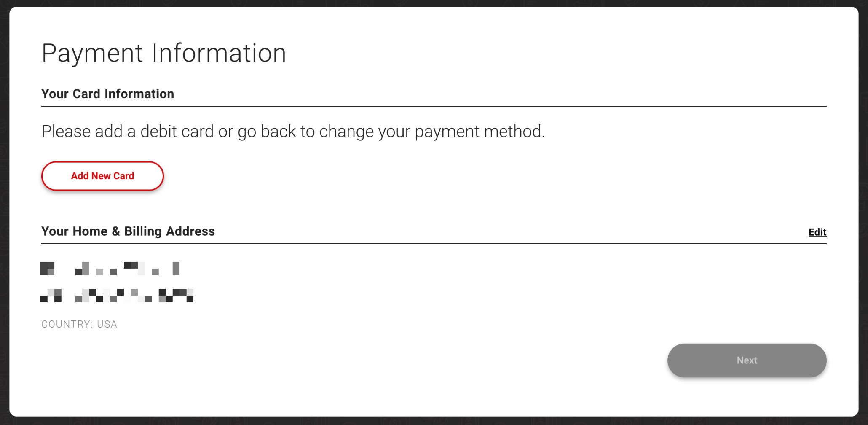Click "payment method" in the instruction sentence
The image size is (868, 425).
coord(478,132)
